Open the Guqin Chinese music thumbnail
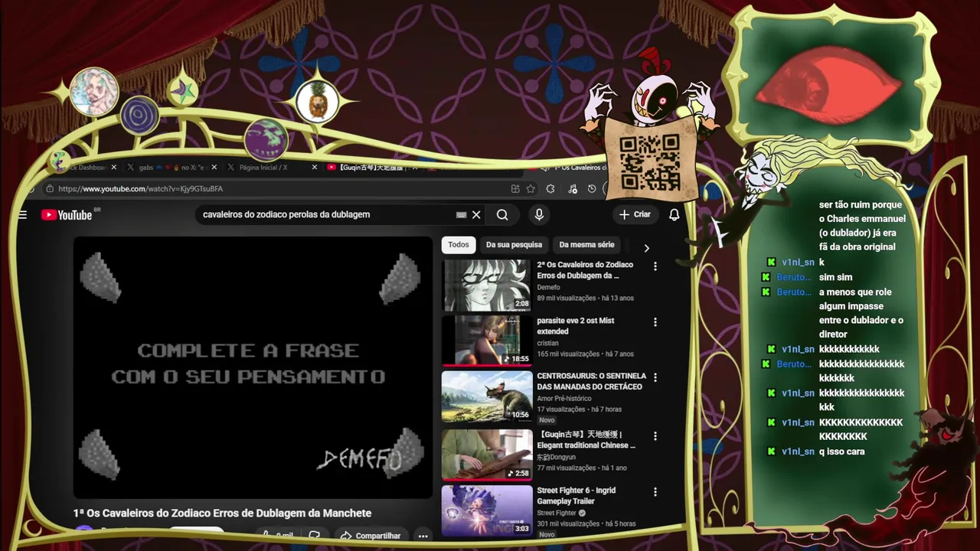The height and width of the screenshot is (551, 980). click(x=487, y=455)
